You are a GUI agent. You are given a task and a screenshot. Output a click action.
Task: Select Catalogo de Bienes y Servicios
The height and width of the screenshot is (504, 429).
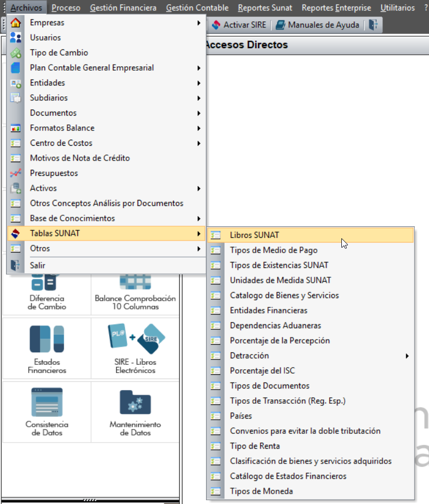coord(311,295)
